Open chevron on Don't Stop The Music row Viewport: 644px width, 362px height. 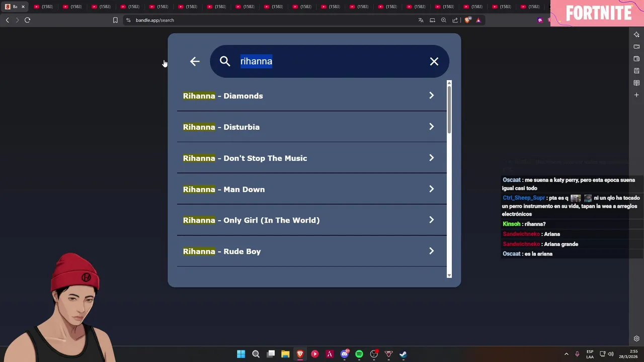pos(431,158)
